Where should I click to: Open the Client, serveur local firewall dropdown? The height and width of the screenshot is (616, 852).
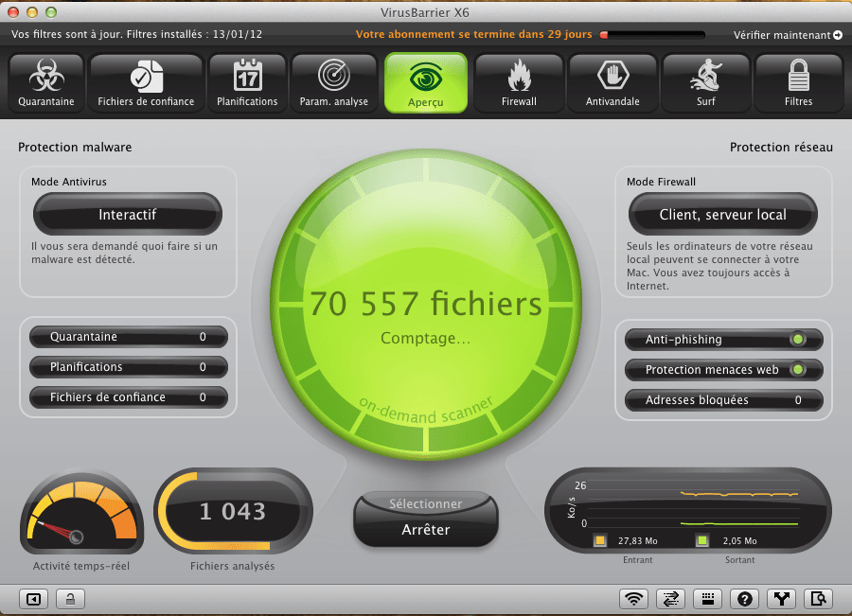pyautogui.click(x=722, y=215)
